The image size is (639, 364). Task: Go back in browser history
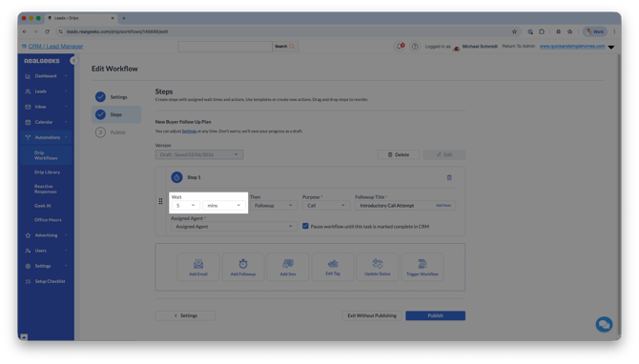coord(25,31)
